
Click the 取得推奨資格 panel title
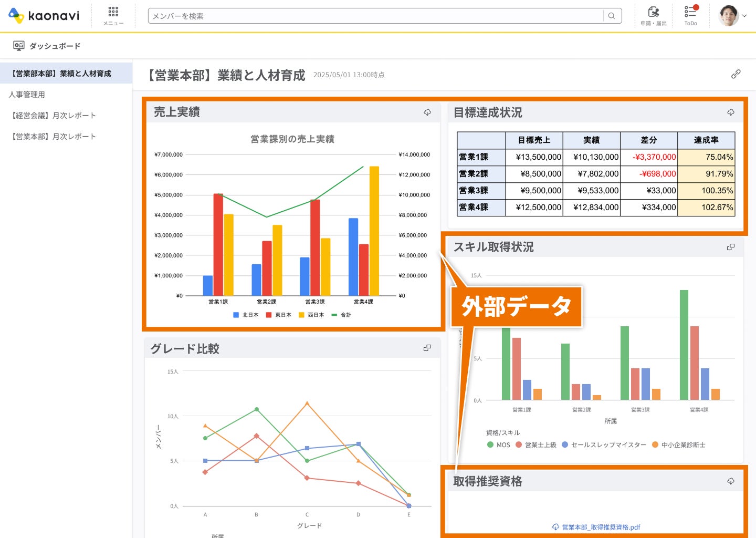[x=488, y=481]
